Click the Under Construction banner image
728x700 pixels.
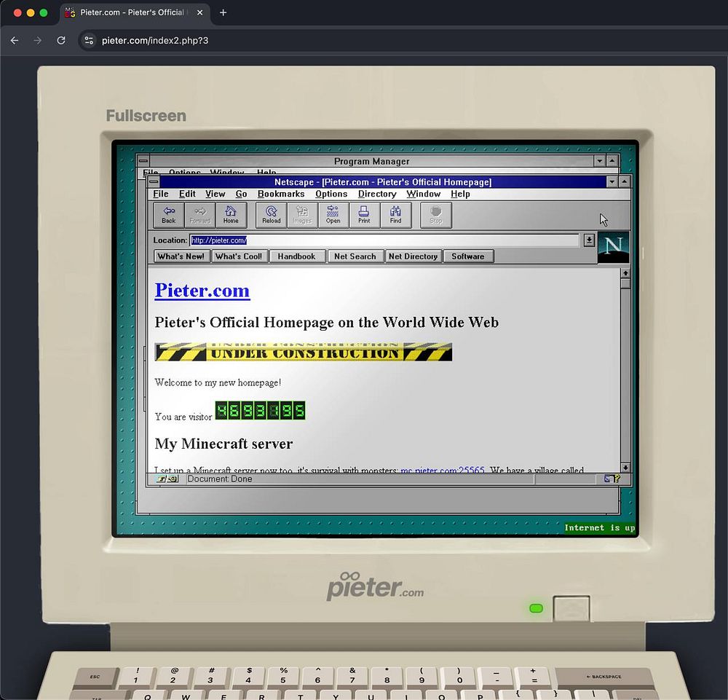(x=303, y=352)
